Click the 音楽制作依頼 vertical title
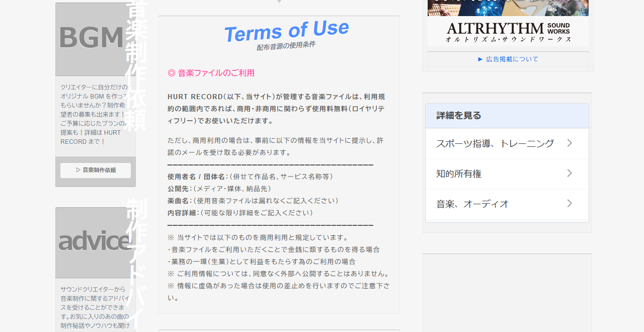 pos(136,65)
